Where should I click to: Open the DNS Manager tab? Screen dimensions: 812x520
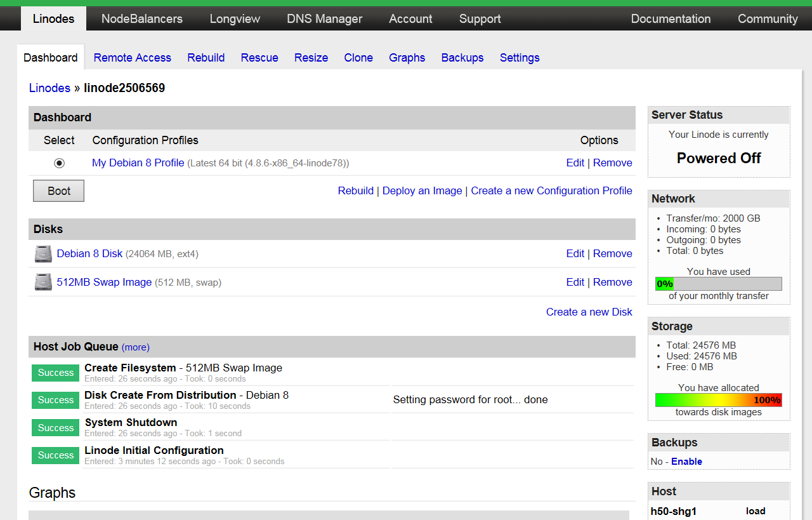pyautogui.click(x=325, y=19)
